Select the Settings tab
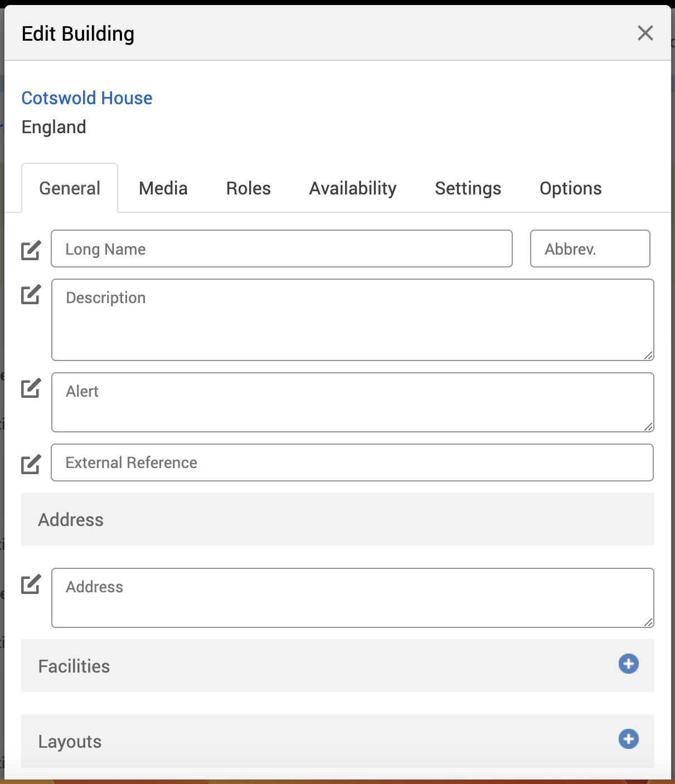 [468, 188]
